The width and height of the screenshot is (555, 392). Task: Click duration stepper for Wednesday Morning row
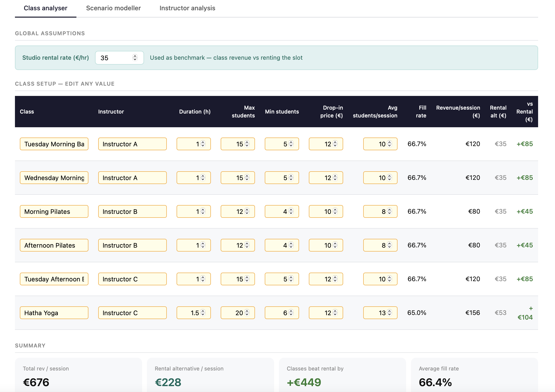[203, 178]
